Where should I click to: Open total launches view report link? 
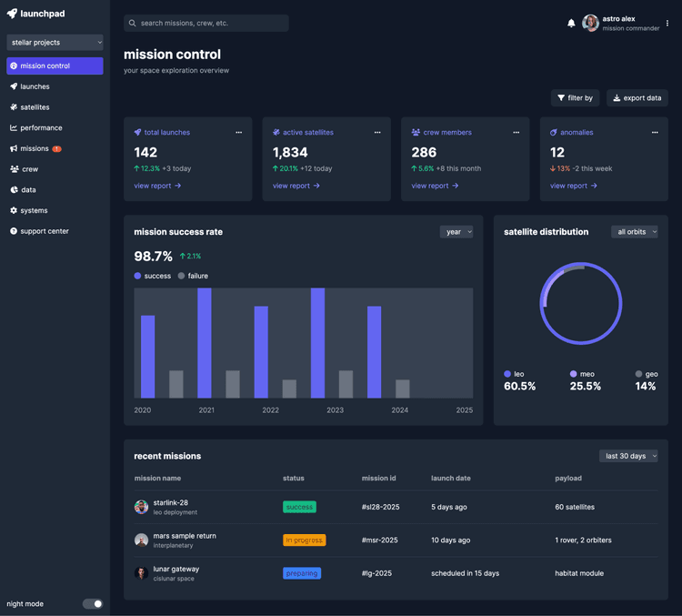(x=157, y=186)
